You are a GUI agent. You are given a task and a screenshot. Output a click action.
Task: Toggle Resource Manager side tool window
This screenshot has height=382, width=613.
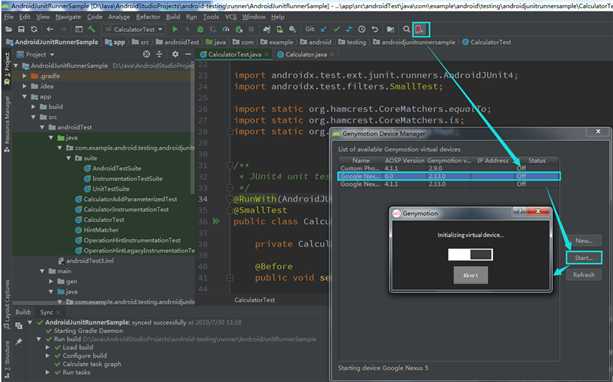click(x=7, y=124)
